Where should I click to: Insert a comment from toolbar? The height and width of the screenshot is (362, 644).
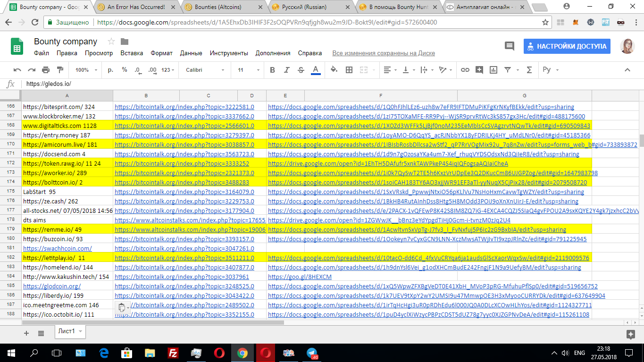tap(479, 70)
